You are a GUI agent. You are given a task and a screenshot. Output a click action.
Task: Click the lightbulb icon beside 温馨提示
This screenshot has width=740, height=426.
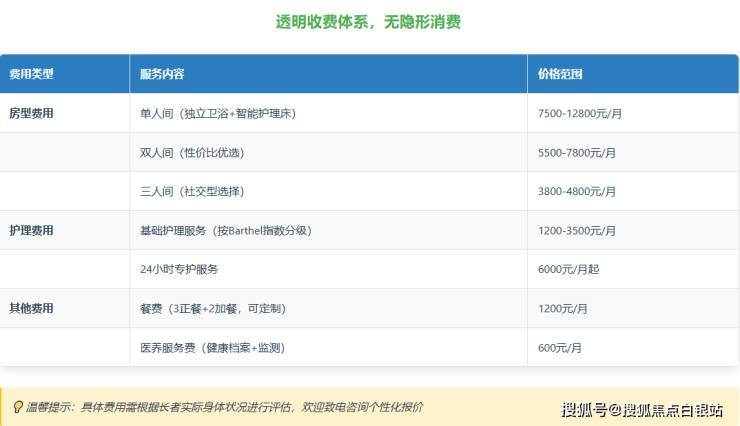[x=17, y=407]
